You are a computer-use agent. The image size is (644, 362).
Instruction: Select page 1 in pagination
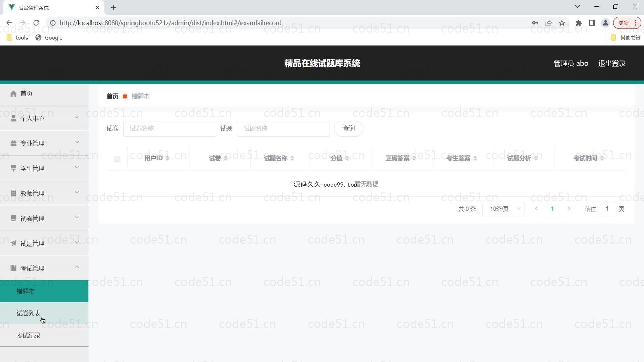coord(552,209)
